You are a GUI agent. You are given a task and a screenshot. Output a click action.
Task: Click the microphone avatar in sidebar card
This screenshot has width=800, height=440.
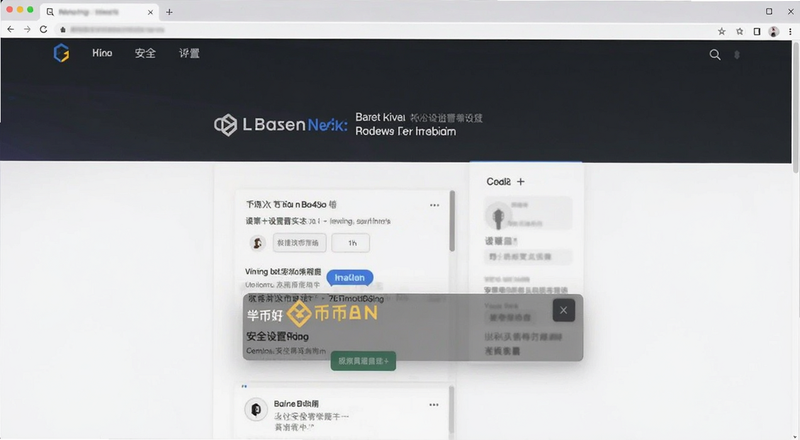498,216
